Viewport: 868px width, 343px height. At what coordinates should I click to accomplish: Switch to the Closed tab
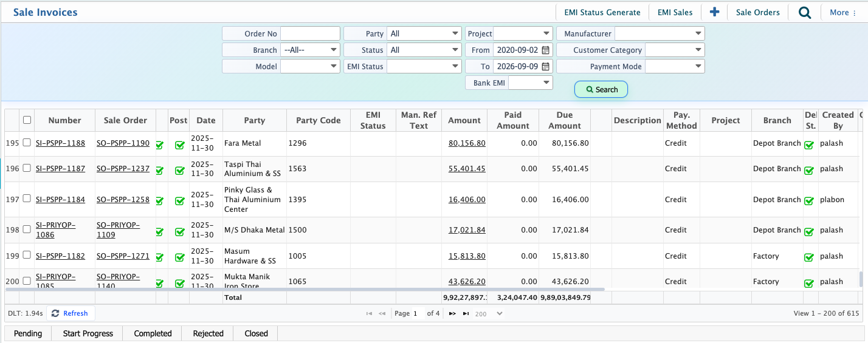pyautogui.click(x=257, y=333)
